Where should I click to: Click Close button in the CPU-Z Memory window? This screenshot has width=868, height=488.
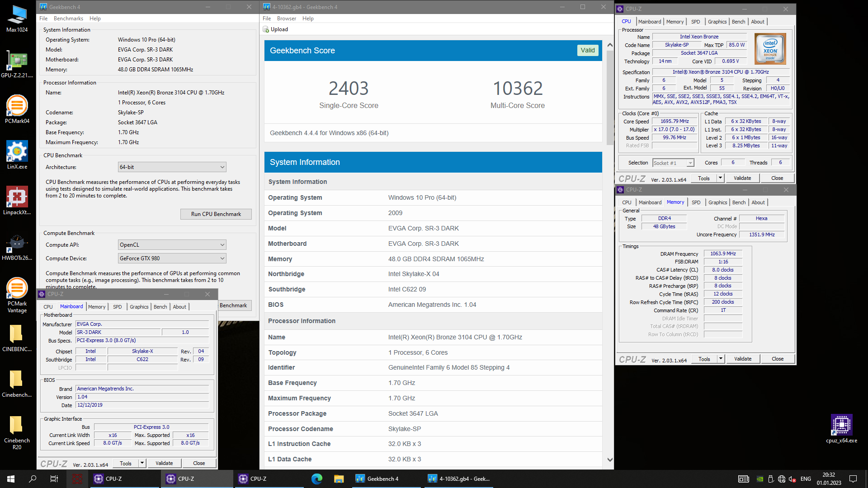point(778,359)
